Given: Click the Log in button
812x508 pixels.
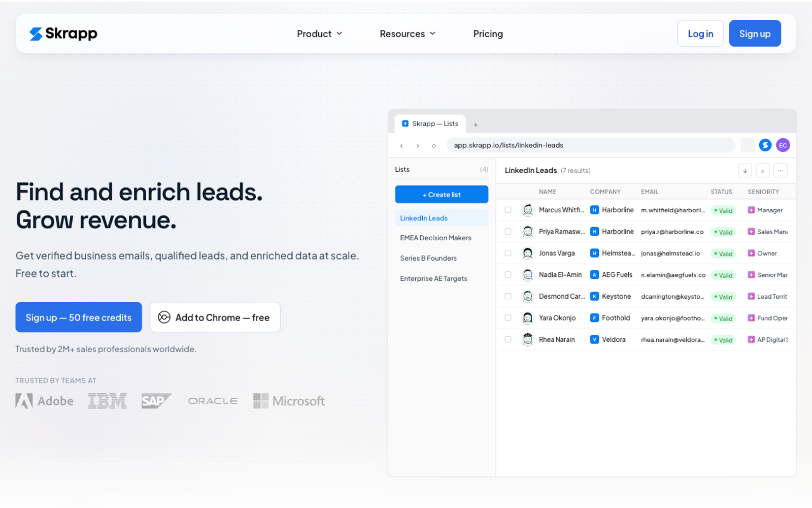Looking at the screenshot, I should coord(700,34).
